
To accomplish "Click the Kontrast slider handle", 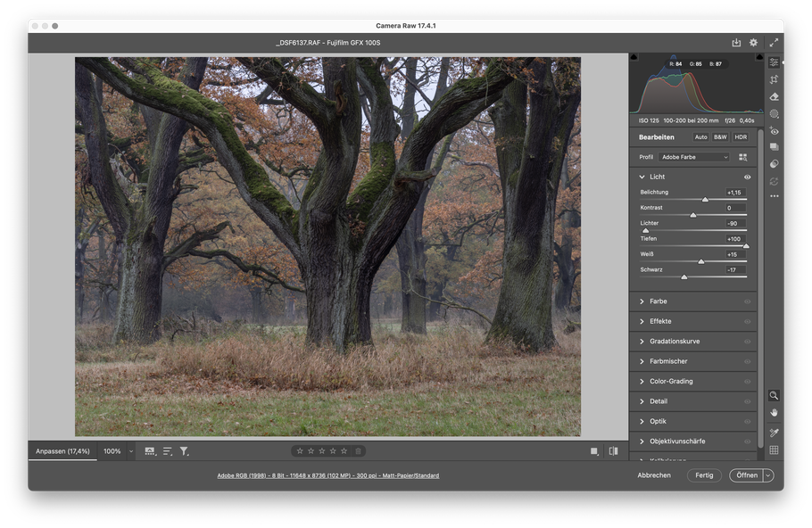I will [x=693, y=215].
